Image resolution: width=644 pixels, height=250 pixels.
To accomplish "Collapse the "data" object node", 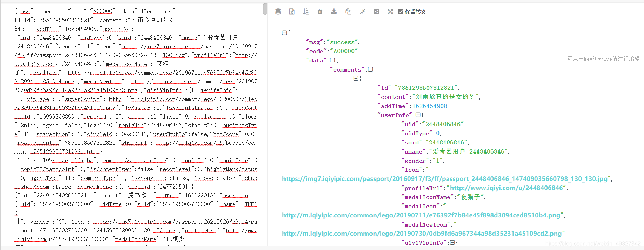I will click(333, 60).
